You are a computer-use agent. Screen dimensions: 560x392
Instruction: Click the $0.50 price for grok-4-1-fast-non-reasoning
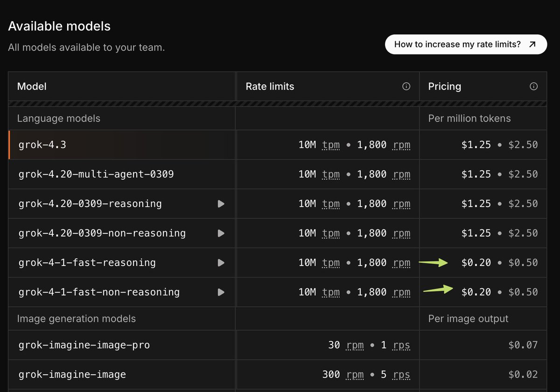(x=523, y=292)
